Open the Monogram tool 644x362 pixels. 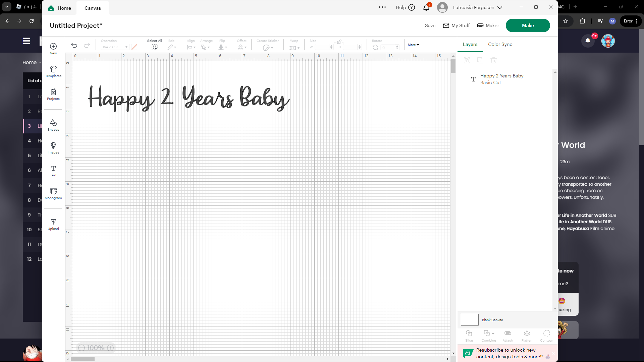(x=53, y=193)
